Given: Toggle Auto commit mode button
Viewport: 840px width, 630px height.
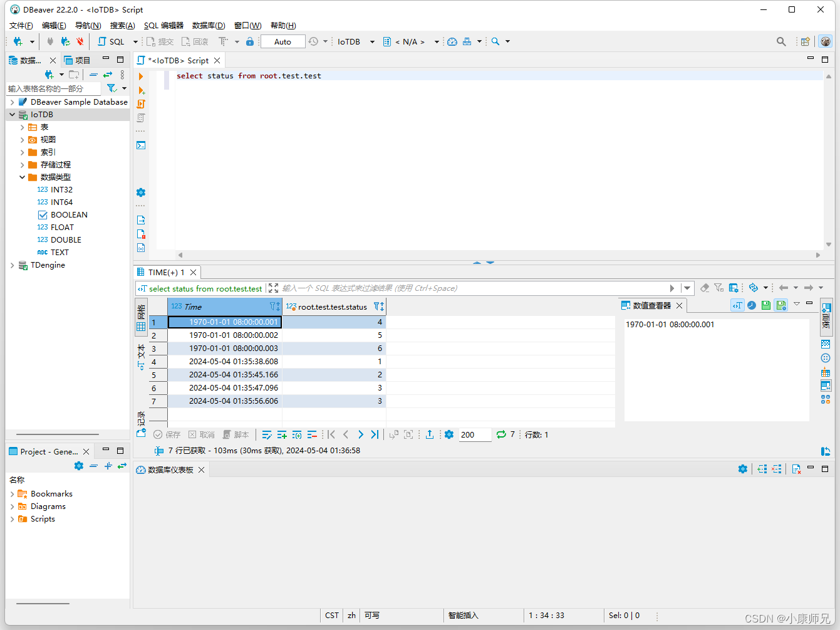Looking at the screenshot, I should (x=283, y=41).
